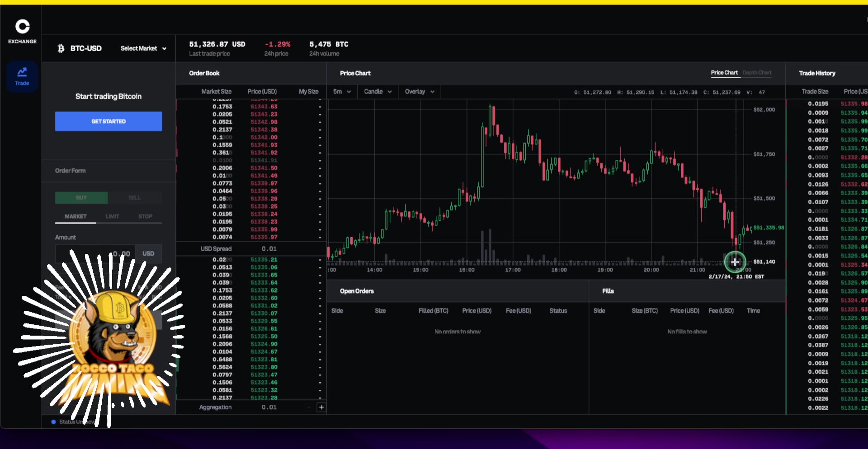This screenshot has width=868, height=449.
Task: Click the Open Orders panel header
Action: 357,291
